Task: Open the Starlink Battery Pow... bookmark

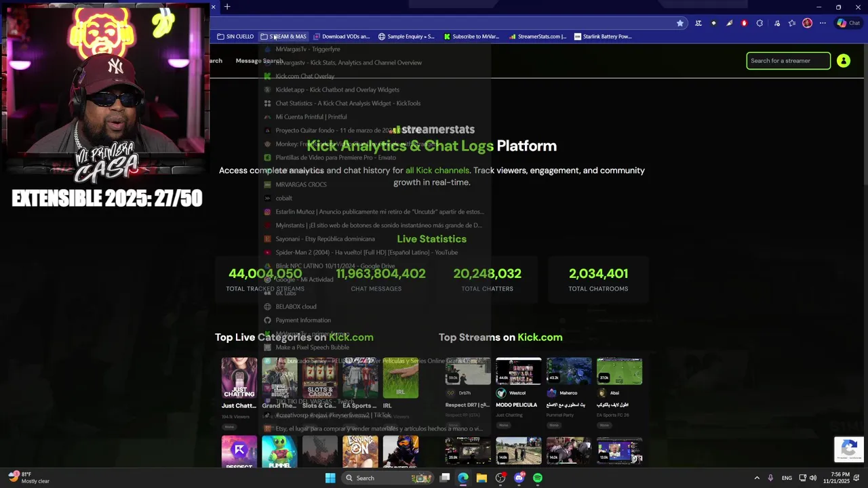Action: click(603, 37)
